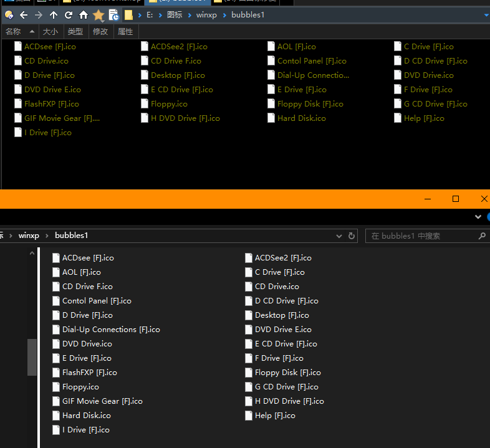
Task: Click the bubbles1 search input field
Action: click(x=421, y=236)
